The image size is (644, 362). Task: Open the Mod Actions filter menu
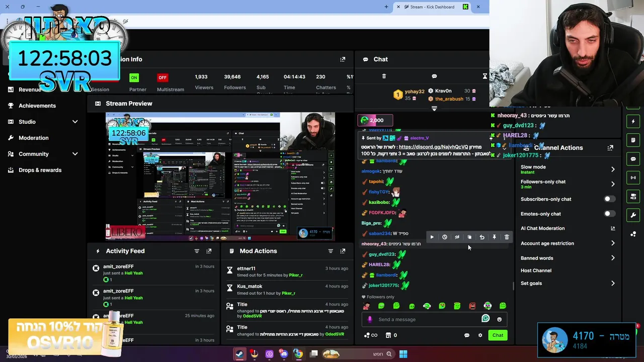(x=331, y=251)
